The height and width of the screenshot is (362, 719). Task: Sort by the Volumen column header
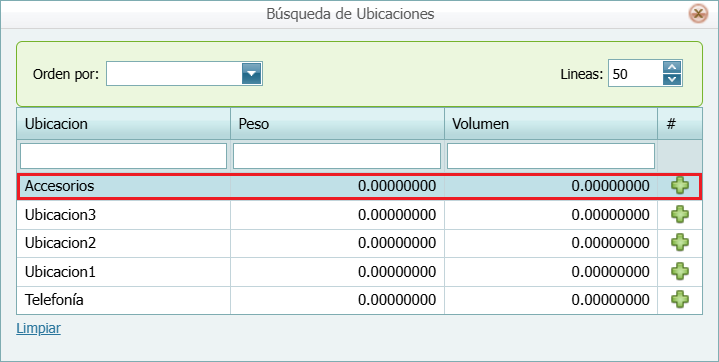551,124
